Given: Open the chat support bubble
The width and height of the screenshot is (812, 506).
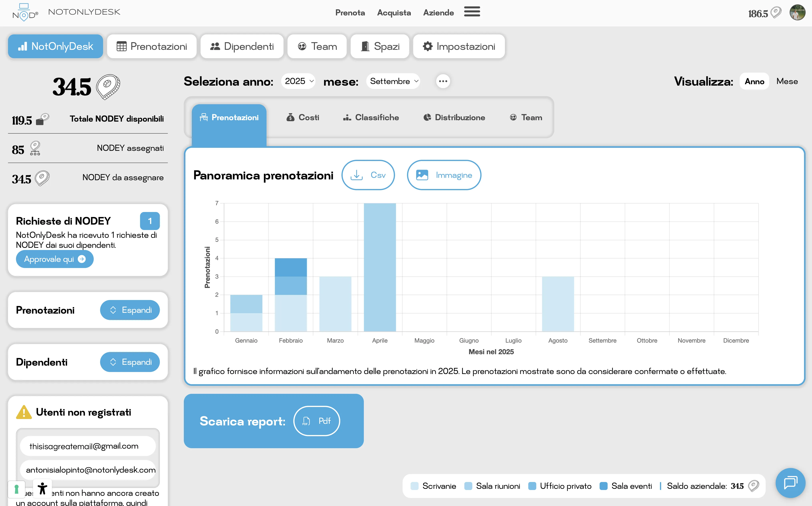Looking at the screenshot, I should 791,483.
